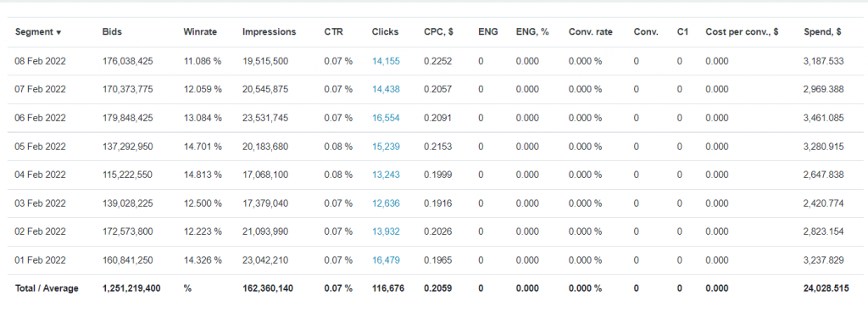The image size is (868, 312).
Task: Click the CTR column header
Action: click(333, 32)
